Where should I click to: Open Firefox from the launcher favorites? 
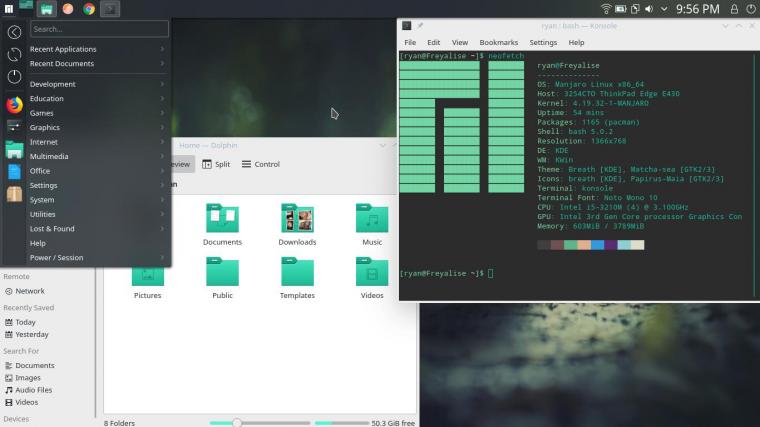click(14, 104)
